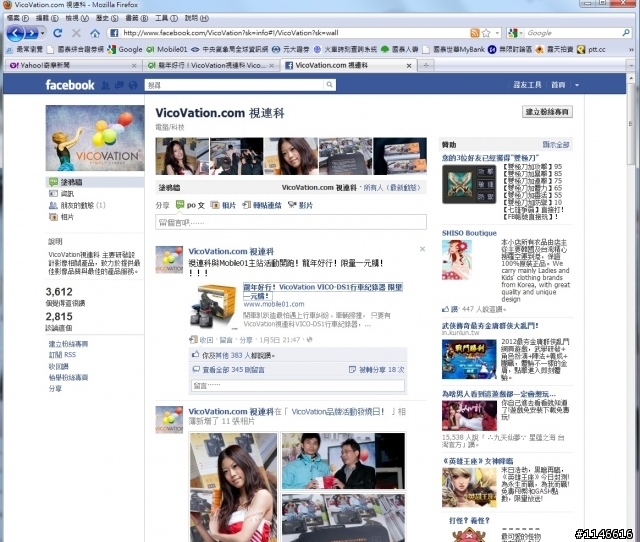The image size is (640, 542).
Task: Open SHISO Boutique sponsored link
Action: tap(469, 233)
